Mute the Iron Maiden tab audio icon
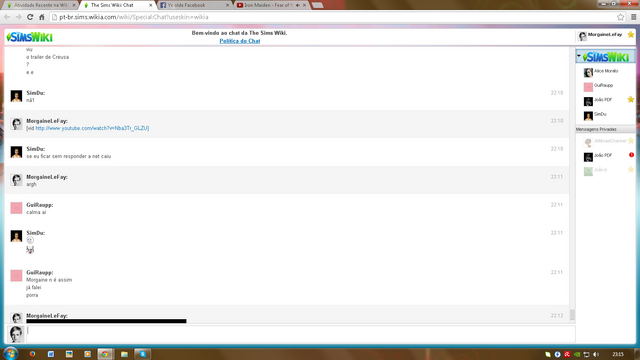Screen dimensions: 640x360 click(298, 5)
